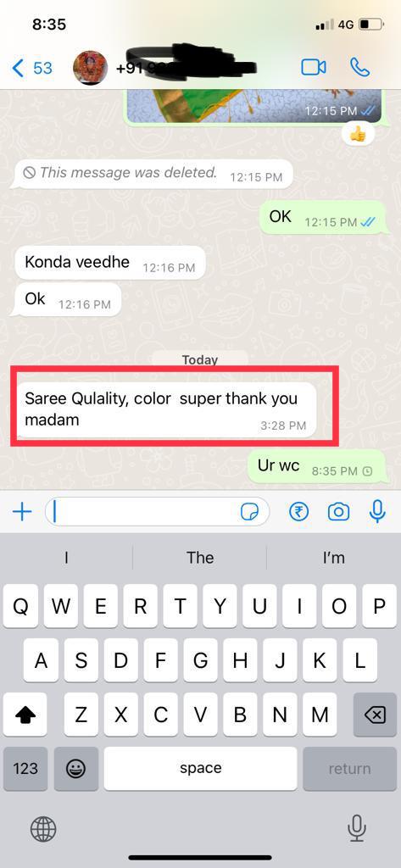The width and height of the screenshot is (401, 868).
Task: Start dictation with keyboard microphone
Action: click(357, 829)
